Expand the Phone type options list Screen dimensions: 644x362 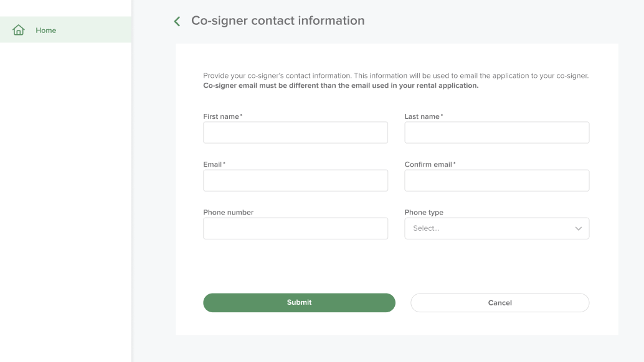coord(496,228)
